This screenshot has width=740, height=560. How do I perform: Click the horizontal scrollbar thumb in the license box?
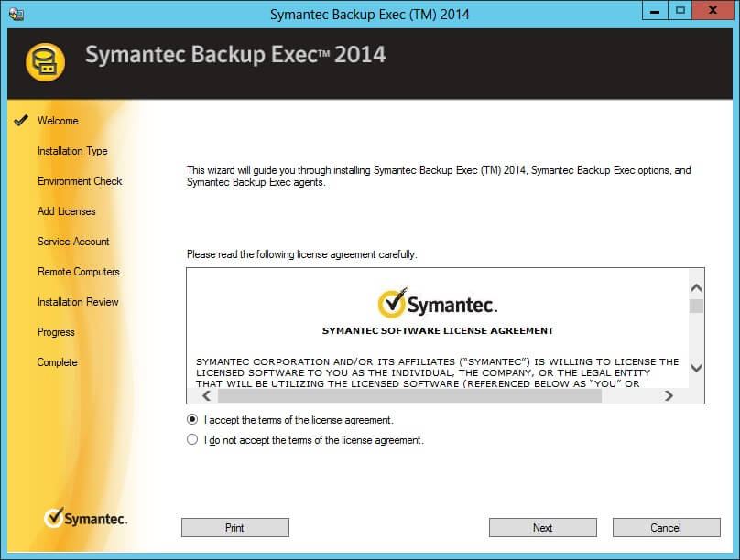[x=409, y=395]
